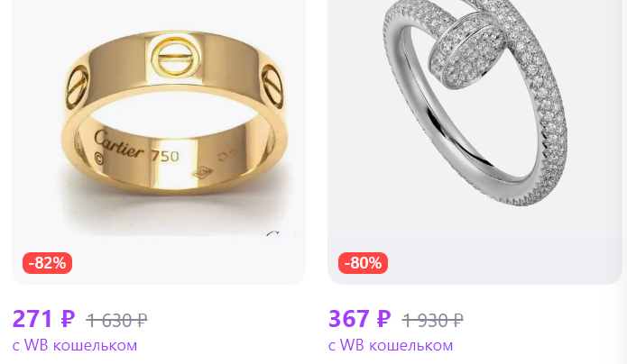This screenshot has height=364, width=627.
Task: Click the © mark inside gold ring
Action: (x=98, y=159)
